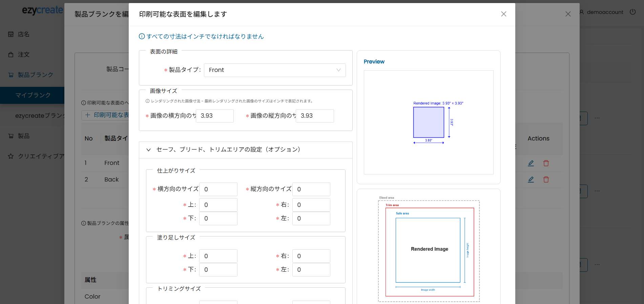The width and height of the screenshot is (644, 304).
Task: Open the 製品 sidebar menu item
Action: click(x=23, y=136)
